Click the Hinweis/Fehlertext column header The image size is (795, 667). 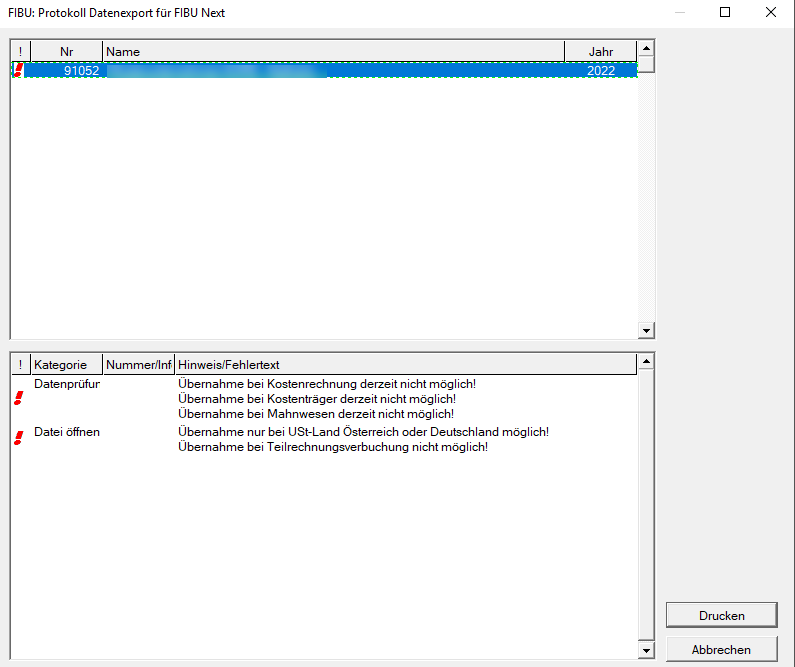click(x=405, y=365)
